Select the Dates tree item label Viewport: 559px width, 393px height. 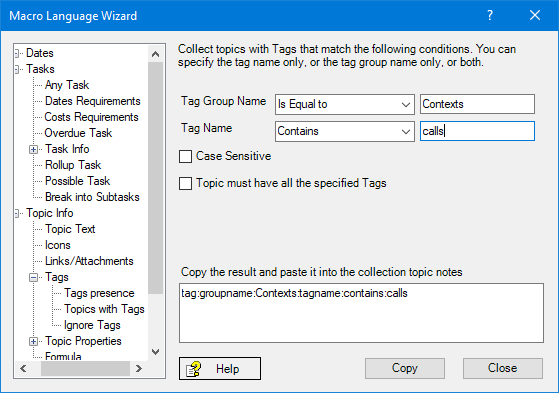(40, 53)
